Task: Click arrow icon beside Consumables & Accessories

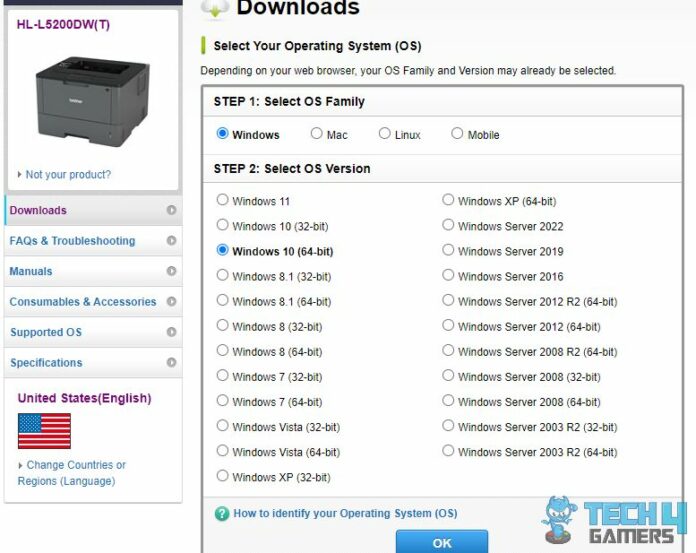Action: [x=171, y=301]
